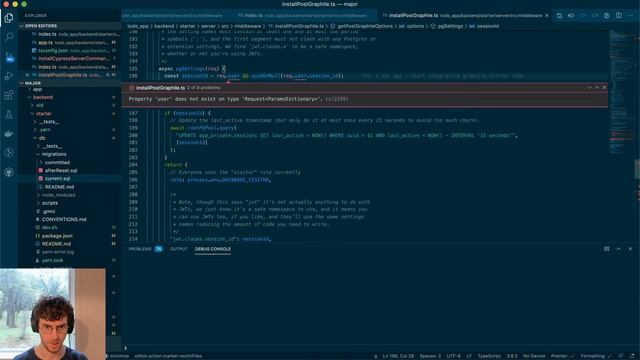The height and width of the screenshot is (360, 640).
Task: Change encoding via UTF-8 status item
Action: pos(453,356)
